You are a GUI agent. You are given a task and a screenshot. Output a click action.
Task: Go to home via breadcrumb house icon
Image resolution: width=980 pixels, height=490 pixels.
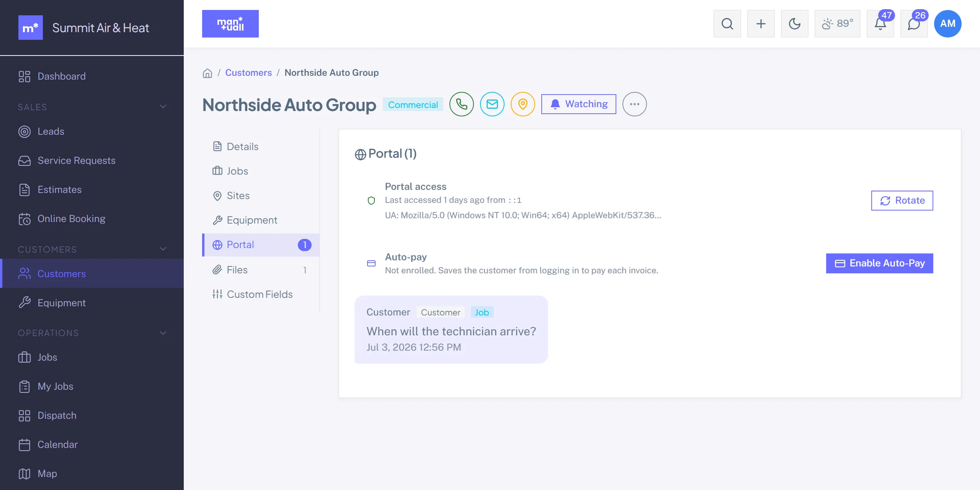pyautogui.click(x=207, y=73)
